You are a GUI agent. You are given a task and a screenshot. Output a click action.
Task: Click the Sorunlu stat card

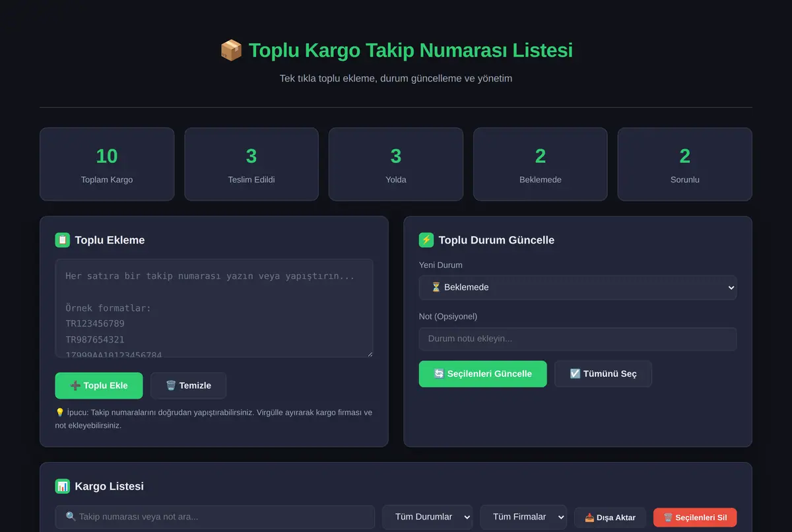685,164
